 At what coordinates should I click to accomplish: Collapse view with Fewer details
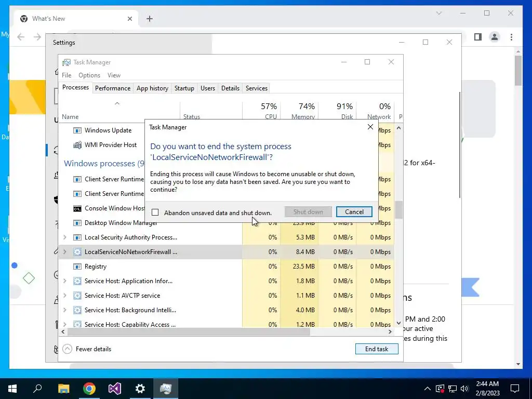[87, 349]
